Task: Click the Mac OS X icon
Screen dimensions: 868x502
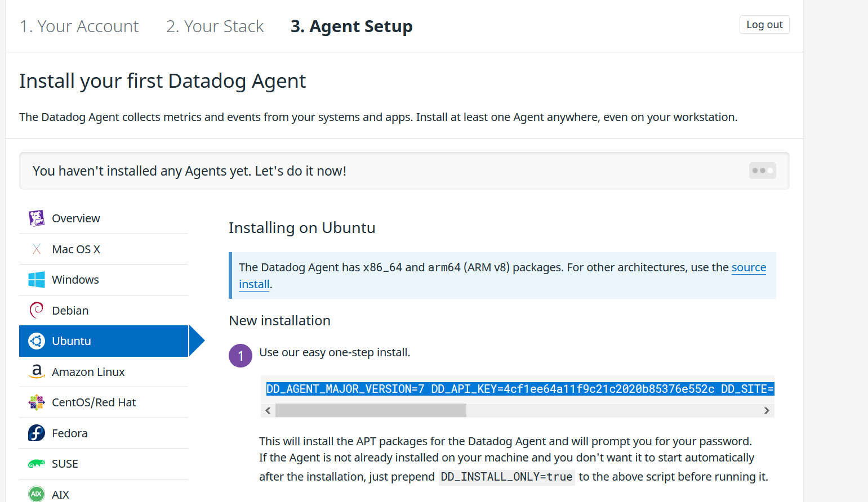Action: [37, 249]
